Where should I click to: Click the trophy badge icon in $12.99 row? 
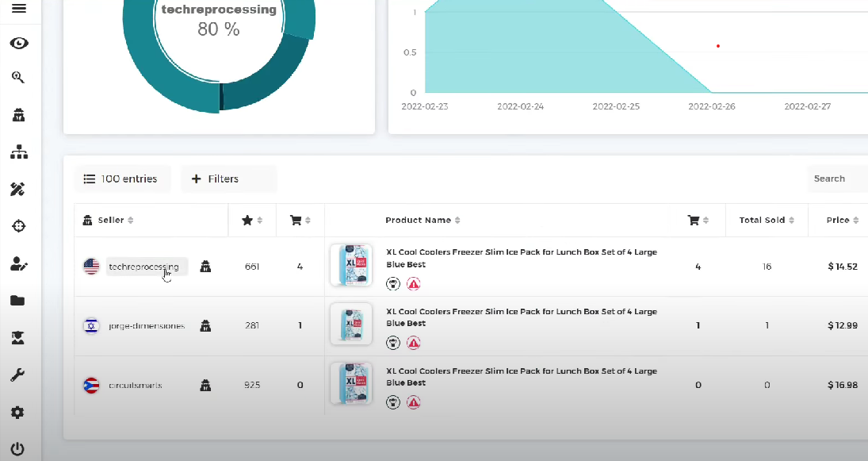tap(393, 343)
